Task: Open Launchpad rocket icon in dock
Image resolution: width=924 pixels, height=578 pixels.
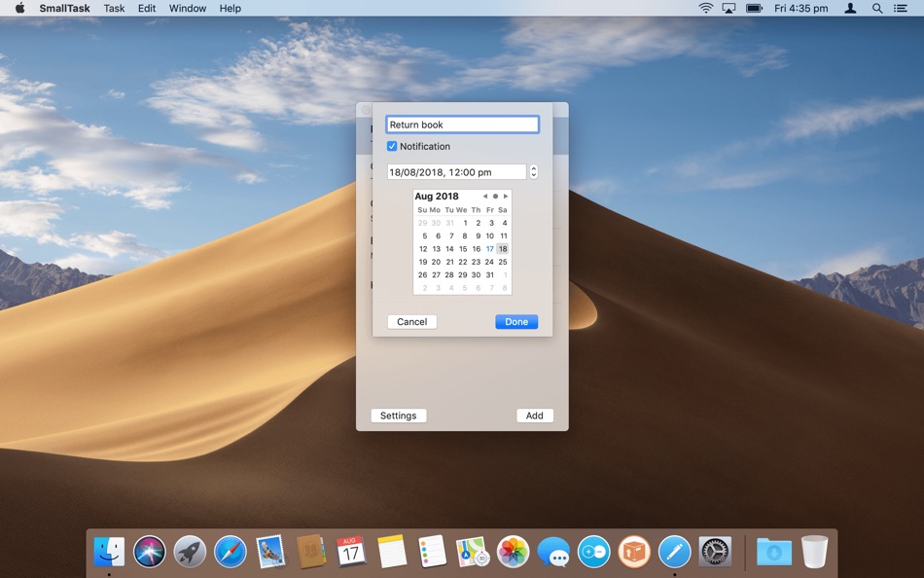Action: coord(190,552)
